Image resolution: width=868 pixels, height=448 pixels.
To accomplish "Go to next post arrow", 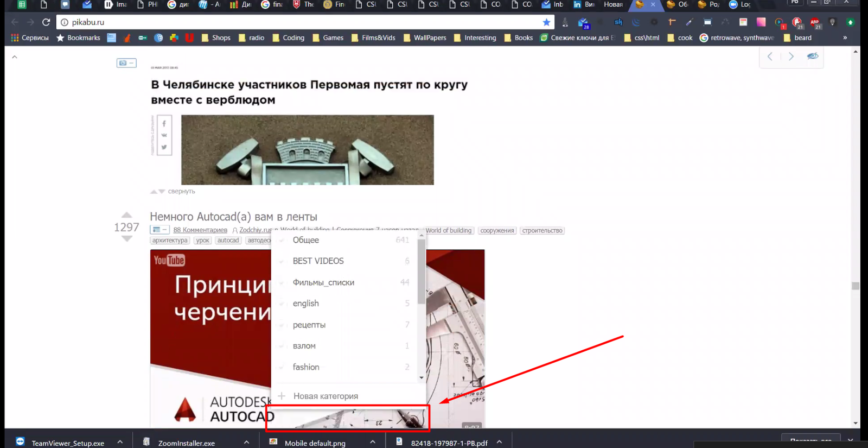I will point(791,56).
